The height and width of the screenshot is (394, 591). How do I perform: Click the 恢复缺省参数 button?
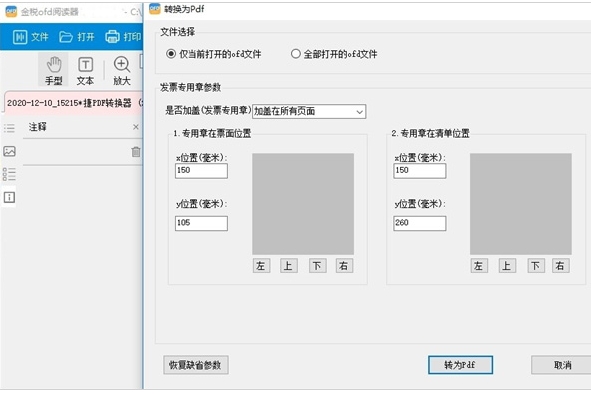point(196,365)
